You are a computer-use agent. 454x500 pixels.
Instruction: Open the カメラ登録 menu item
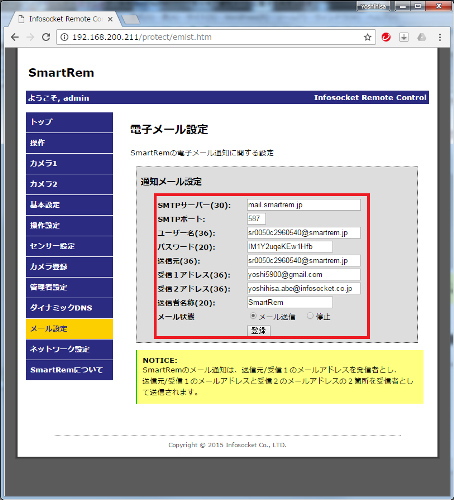(69, 267)
